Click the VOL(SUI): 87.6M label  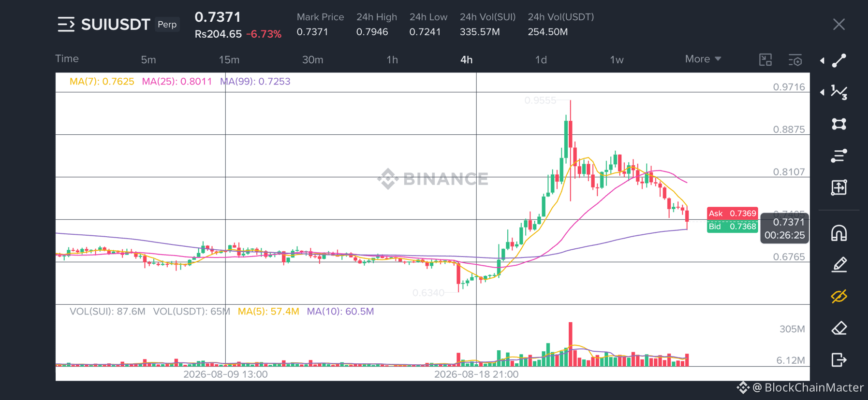coord(107,312)
